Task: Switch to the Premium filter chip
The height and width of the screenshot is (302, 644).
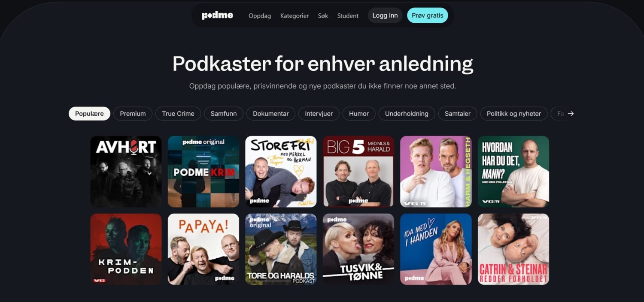Action: [133, 114]
